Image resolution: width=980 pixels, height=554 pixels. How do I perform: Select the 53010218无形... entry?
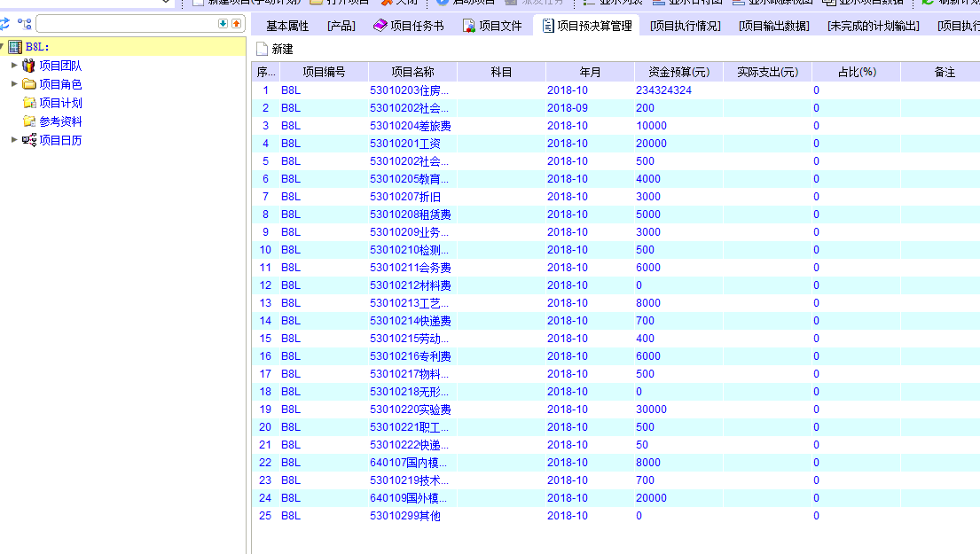(x=410, y=392)
